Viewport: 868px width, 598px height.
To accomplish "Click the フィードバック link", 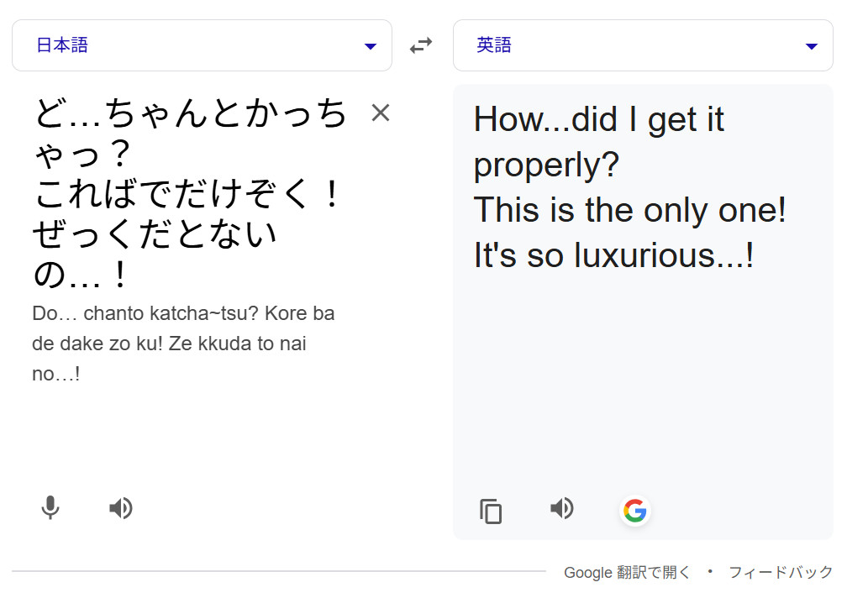I will [x=781, y=572].
